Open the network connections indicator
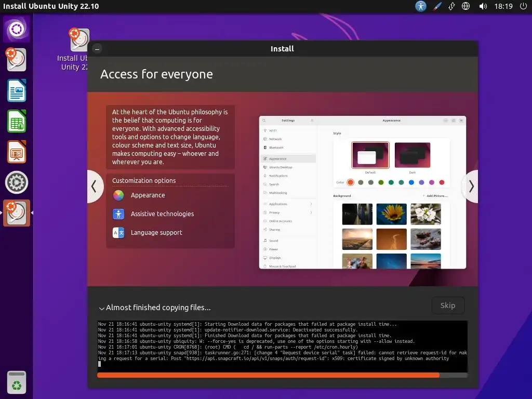532x399 pixels. click(451, 6)
